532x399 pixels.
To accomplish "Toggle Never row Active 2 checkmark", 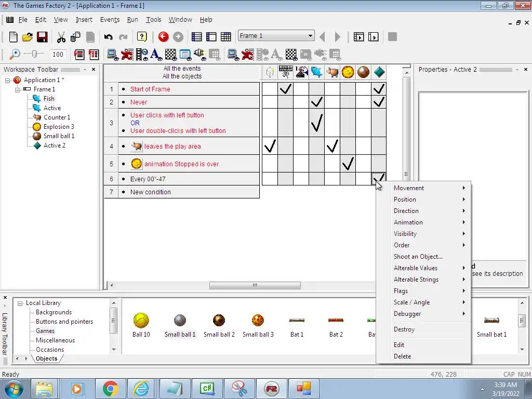I will coord(379,102).
